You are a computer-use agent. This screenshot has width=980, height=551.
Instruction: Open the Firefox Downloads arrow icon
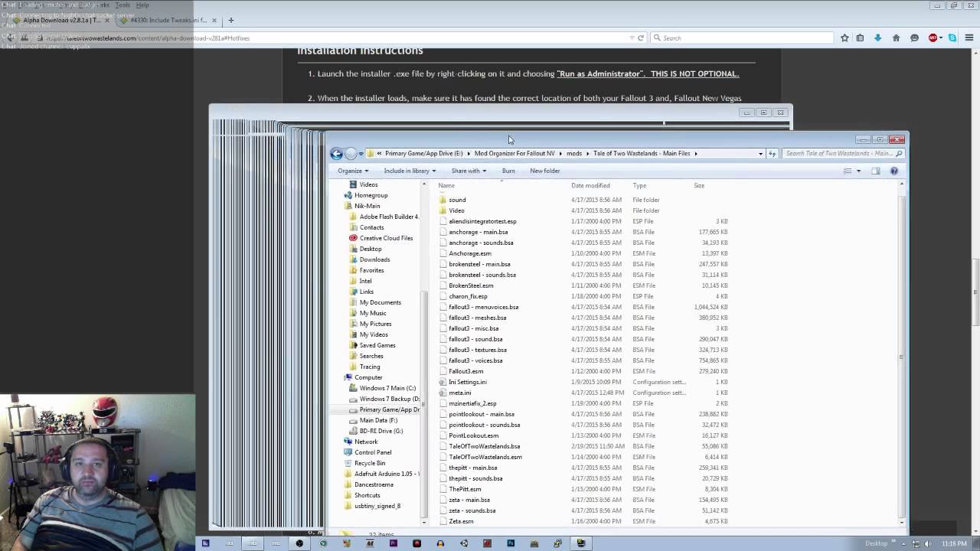[877, 37]
